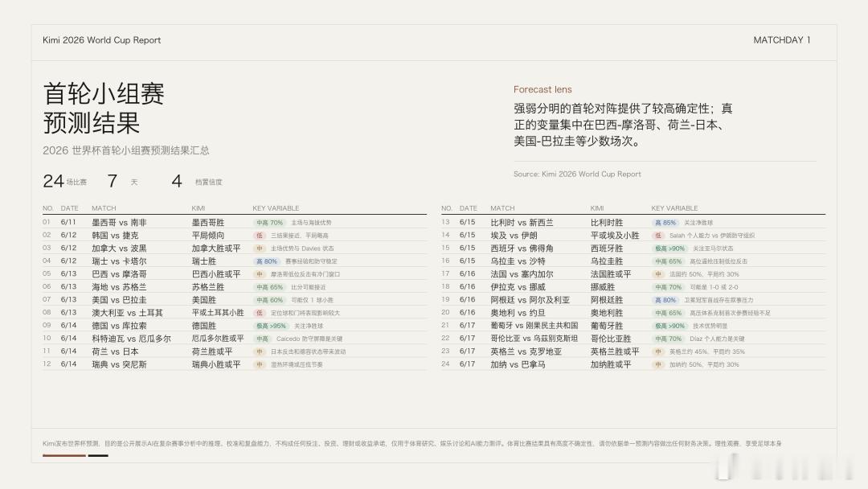Screen dimensions: 868x489
Task: Click the MATCHDAY 1 label
Action: click(x=782, y=40)
